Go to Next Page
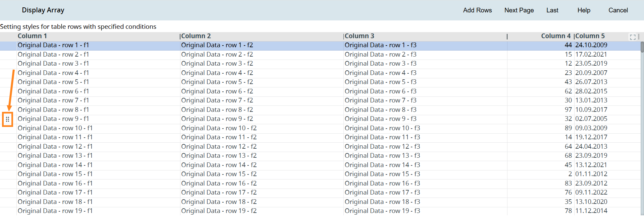Screen dimensions: 644x217 pos(519,10)
